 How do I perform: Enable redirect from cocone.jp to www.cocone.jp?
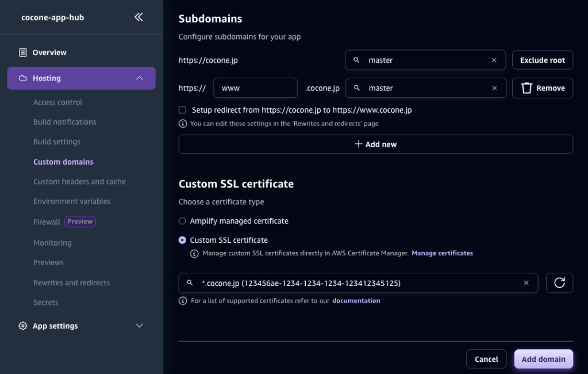182,110
